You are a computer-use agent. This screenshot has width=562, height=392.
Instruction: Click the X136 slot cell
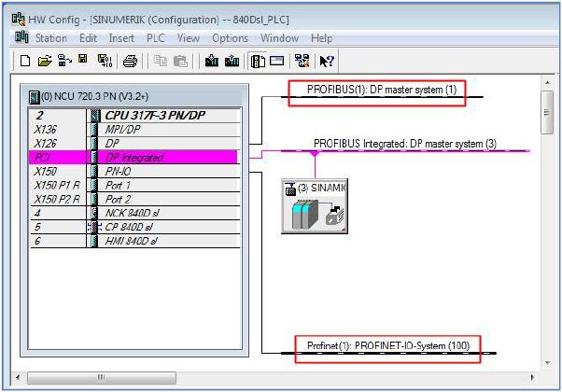click(58, 130)
